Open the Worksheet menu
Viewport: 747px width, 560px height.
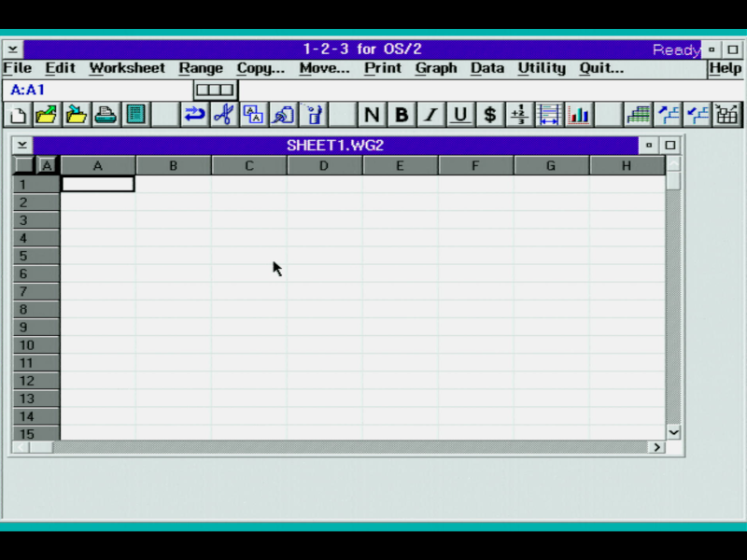click(x=127, y=68)
